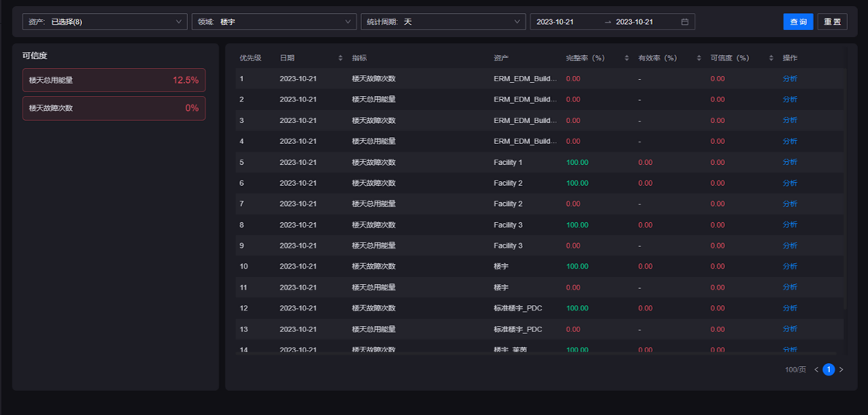The width and height of the screenshot is (868, 415).
Task: Click the calendar icon in date range
Action: [x=685, y=22]
